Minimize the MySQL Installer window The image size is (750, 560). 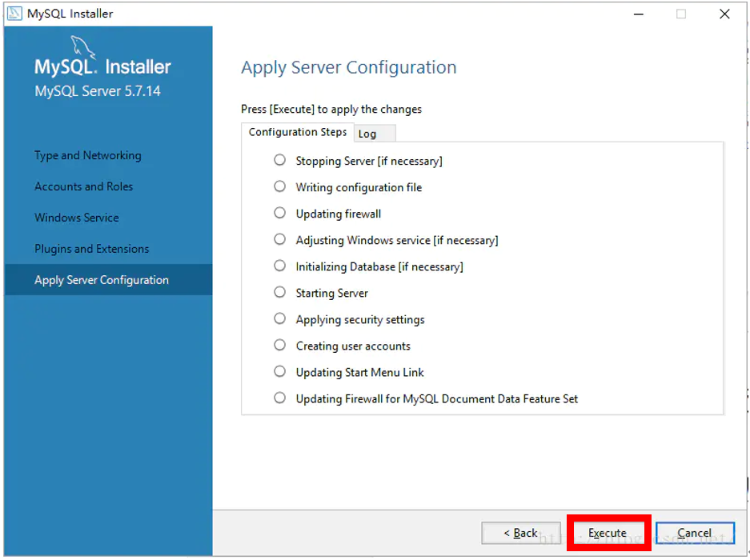tap(638, 14)
